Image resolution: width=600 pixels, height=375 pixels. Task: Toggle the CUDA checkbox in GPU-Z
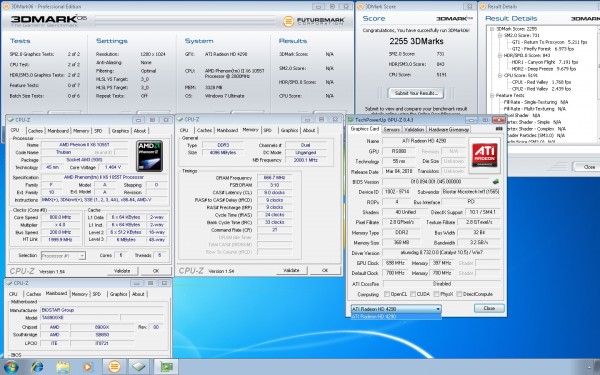413,294
